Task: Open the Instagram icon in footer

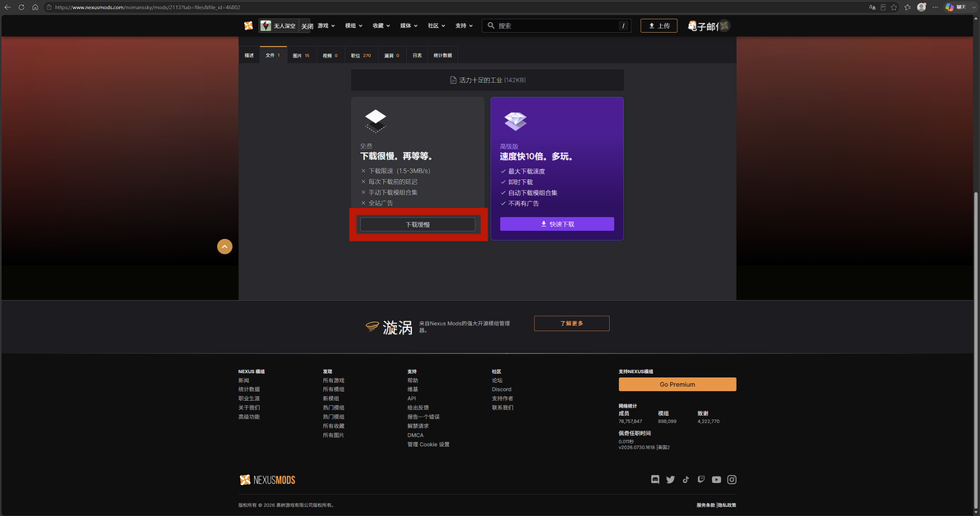Action: [x=732, y=480]
